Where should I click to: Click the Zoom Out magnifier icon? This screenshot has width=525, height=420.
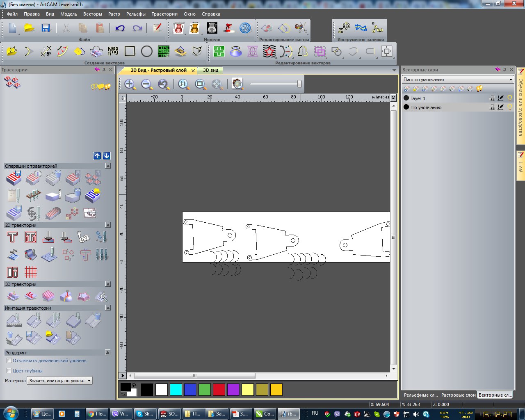[x=146, y=84]
